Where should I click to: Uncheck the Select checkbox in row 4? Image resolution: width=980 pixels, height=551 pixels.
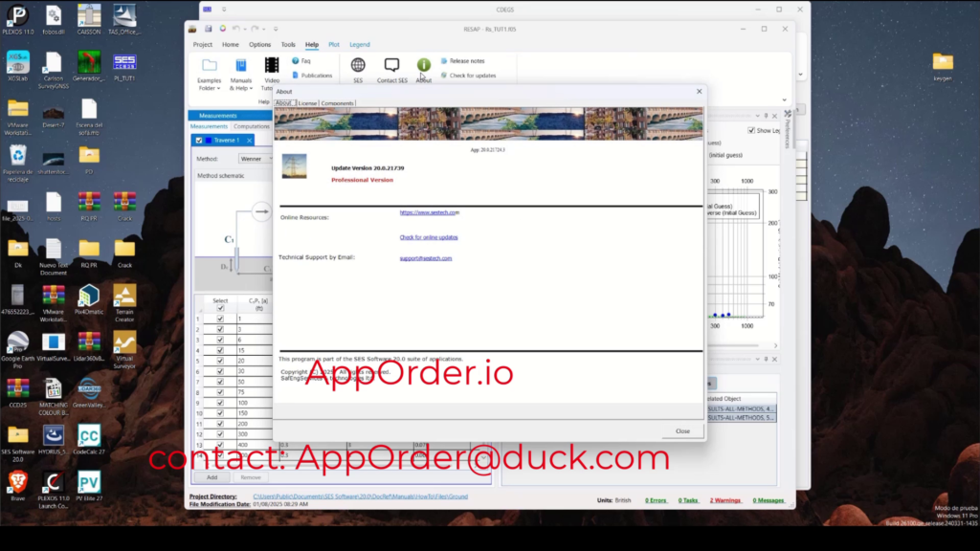(x=220, y=350)
